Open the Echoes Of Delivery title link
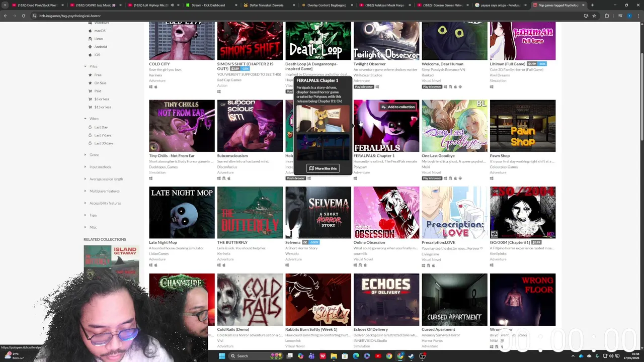 [x=371, y=329]
